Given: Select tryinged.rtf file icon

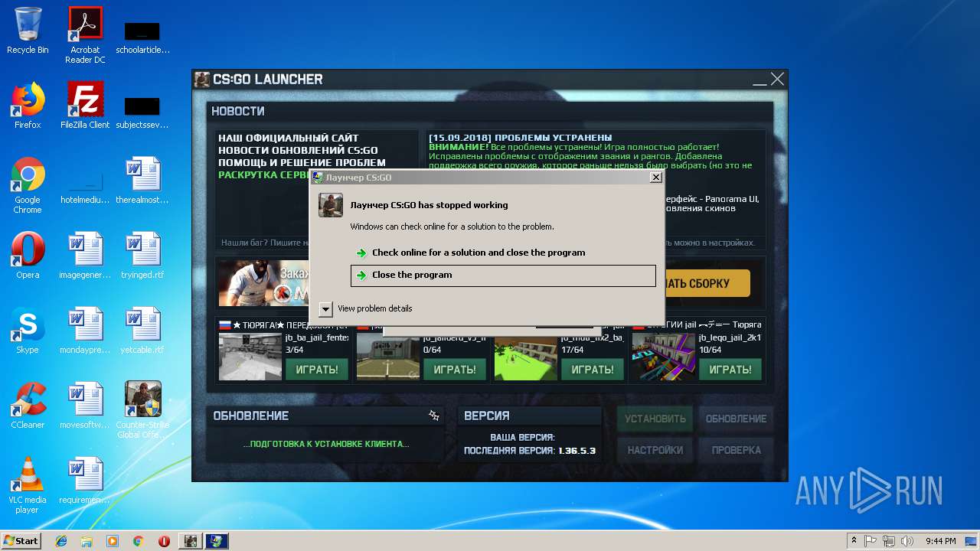Looking at the screenshot, I should (x=142, y=256).
